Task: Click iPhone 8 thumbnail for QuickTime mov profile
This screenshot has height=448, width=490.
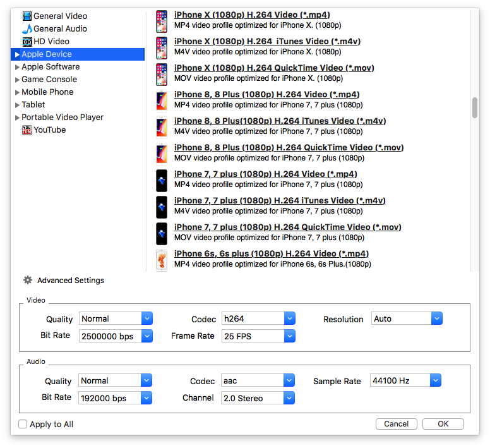Action: (162, 154)
